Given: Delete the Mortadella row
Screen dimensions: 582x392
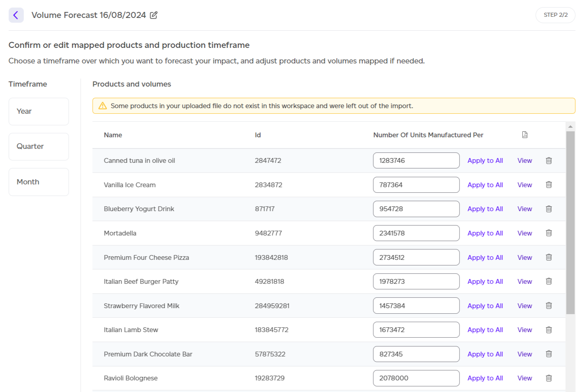Looking at the screenshot, I should [x=549, y=233].
